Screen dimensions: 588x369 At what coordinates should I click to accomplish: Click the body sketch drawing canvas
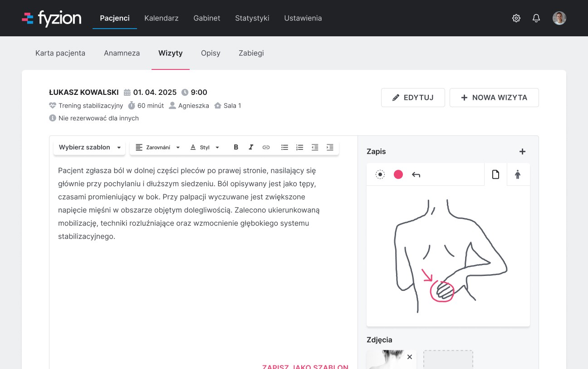(448, 256)
